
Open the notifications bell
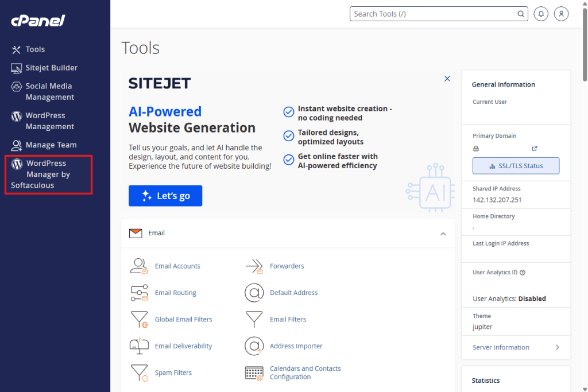[x=540, y=13]
